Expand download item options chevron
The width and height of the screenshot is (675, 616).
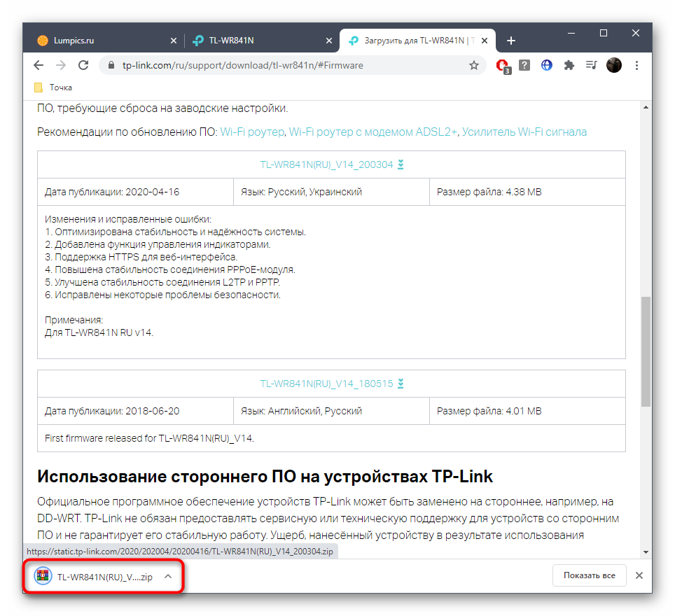click(x=168, y=576)
